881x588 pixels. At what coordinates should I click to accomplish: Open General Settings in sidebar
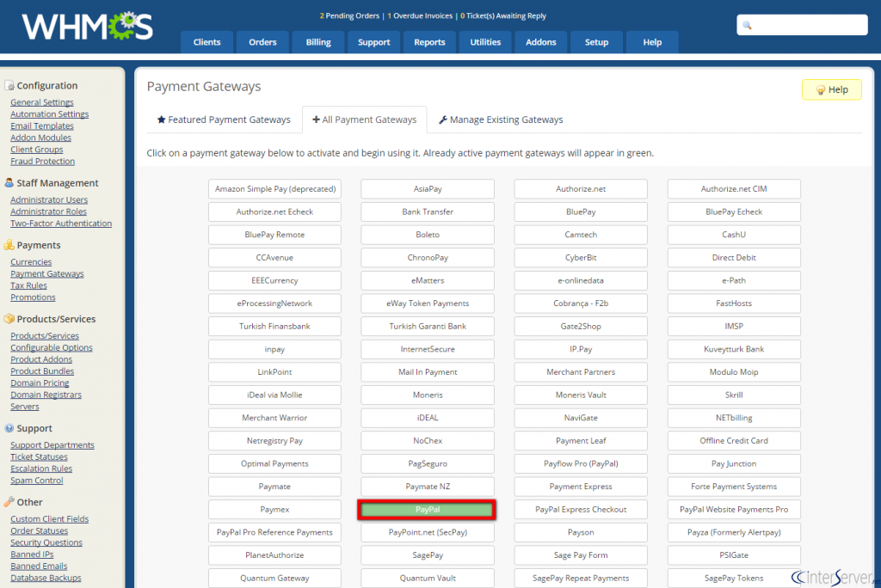click(x=42, y=102)
